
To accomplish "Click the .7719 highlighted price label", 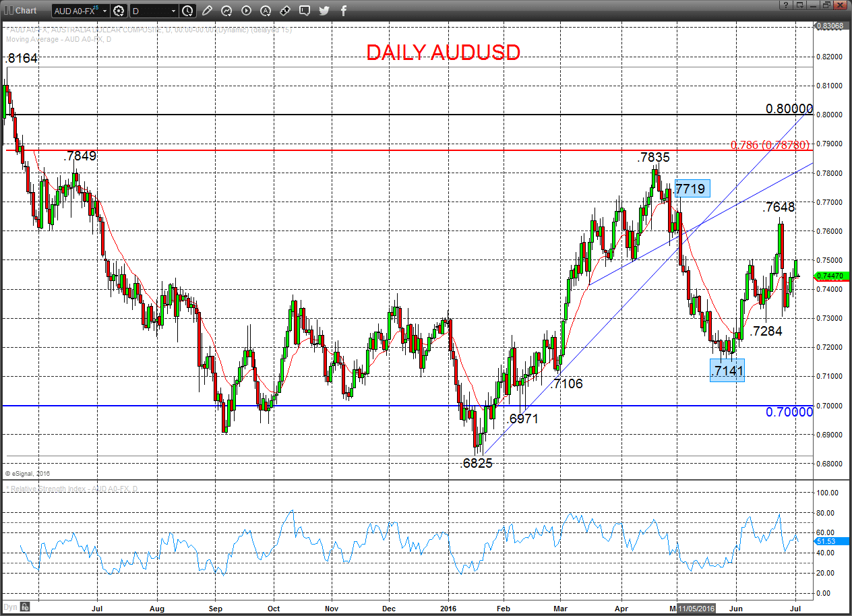I will point(691,189).
